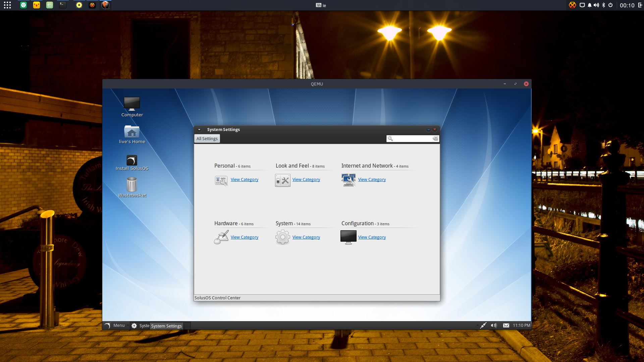The image size is (644, 362).
Task: Select the QEMU task icon in top panel
Action: tap(105, 5)
